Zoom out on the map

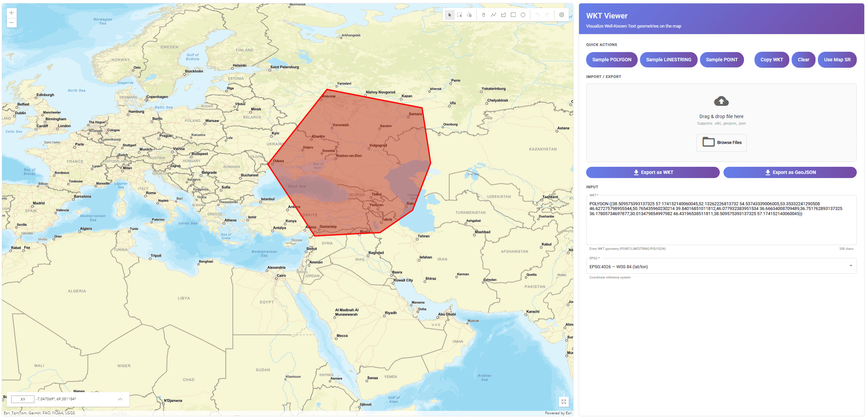click(12, 23)
